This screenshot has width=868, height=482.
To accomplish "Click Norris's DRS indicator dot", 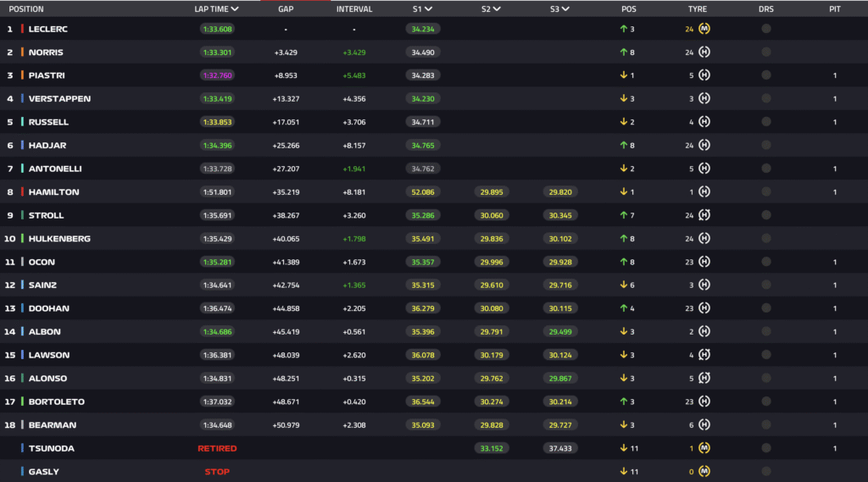I will pyautogui.click(x=766, y=52).
